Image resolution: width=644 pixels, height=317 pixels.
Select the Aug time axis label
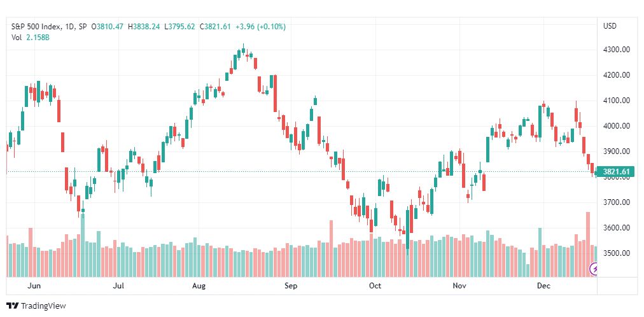click(x=199, y=285)
